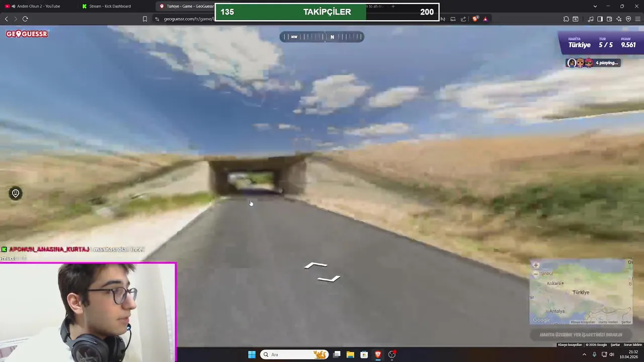
Task: Open the Brave music playlist icon
Action: pyautogui.click(x=591, y=19)
